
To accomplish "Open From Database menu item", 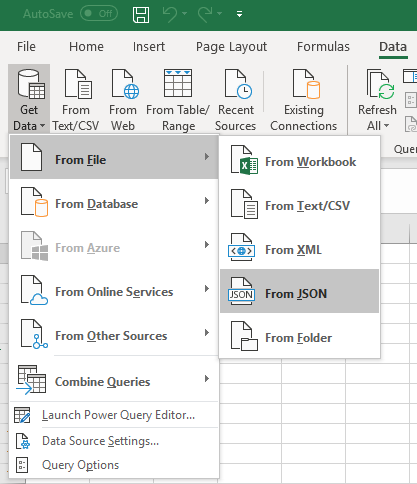I will pyautogui.click(x=114, y=201).
